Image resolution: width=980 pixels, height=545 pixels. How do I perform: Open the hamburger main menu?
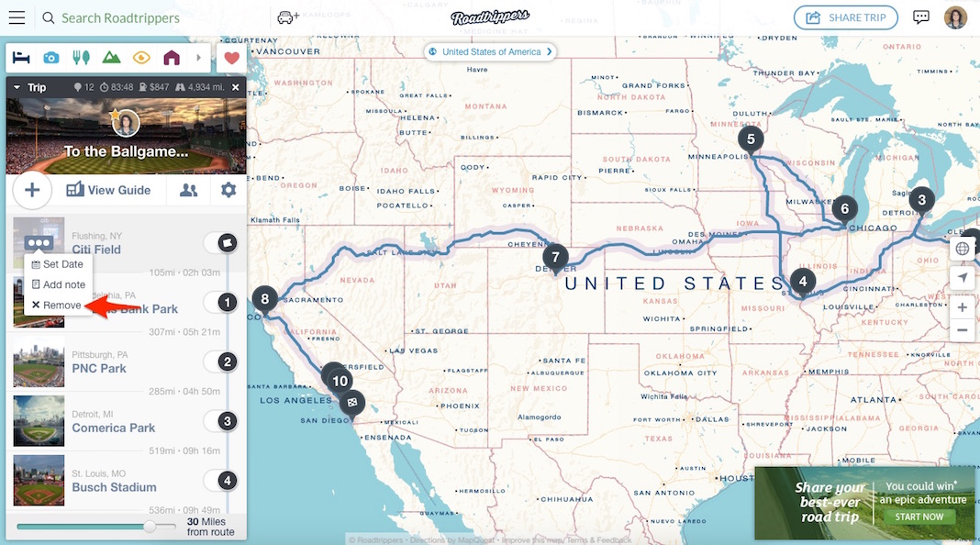17,17
